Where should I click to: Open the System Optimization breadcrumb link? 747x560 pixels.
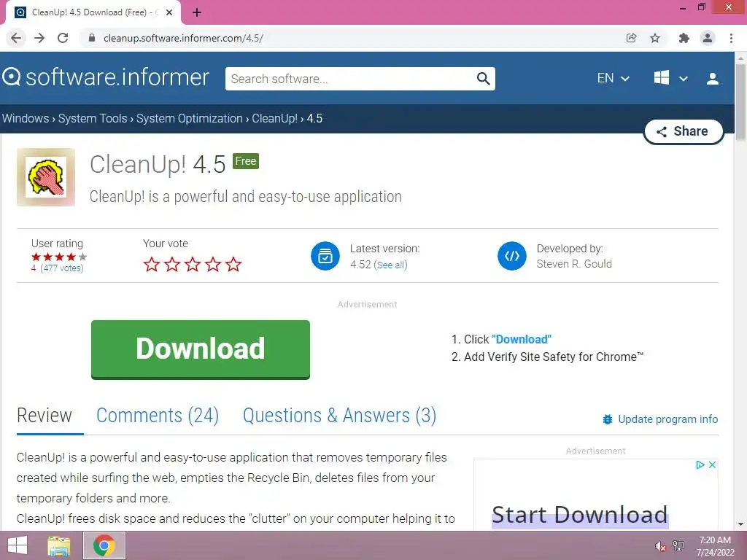190,118
